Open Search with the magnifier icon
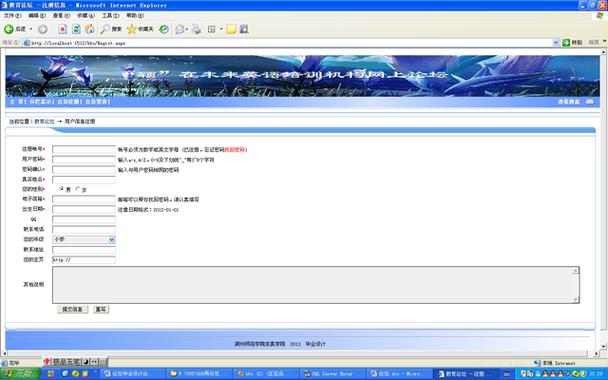608x380 pixels. pos(105,29)
